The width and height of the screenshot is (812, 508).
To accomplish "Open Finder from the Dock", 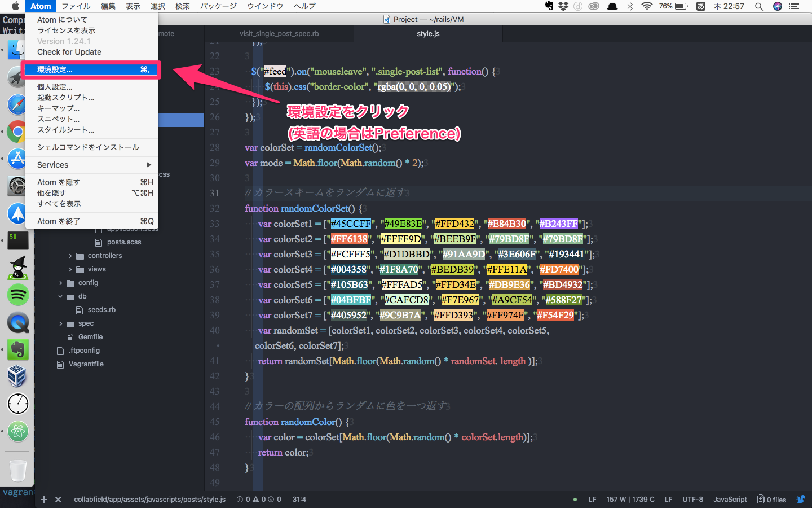I will 17,49.
